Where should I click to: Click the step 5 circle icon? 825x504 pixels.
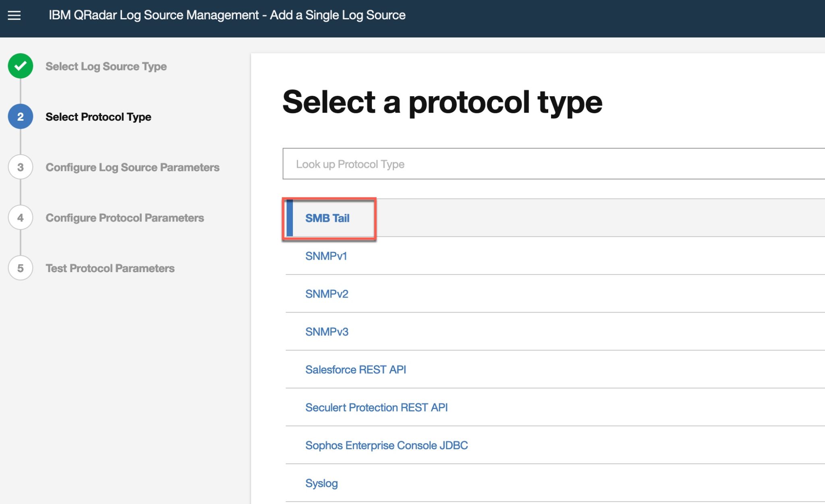20,268
